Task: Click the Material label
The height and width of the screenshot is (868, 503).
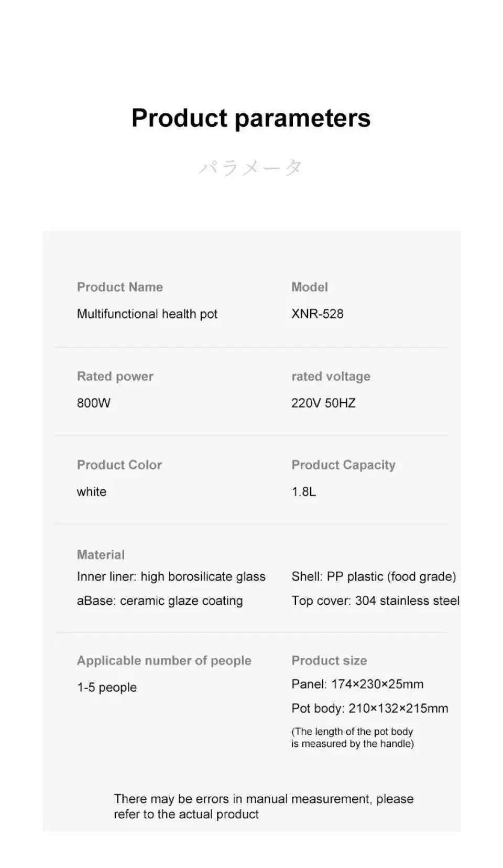Action: pyautogui.click(x=101, y=554)
